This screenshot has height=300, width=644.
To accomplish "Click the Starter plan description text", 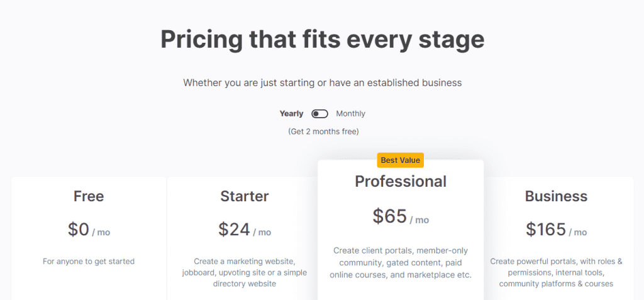I will tap(245, 272).
